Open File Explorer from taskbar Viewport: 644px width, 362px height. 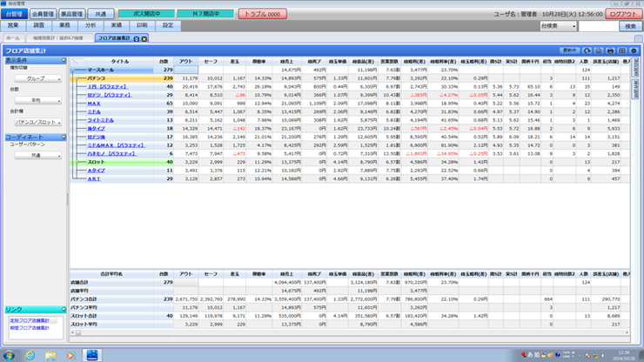[50, 355]
